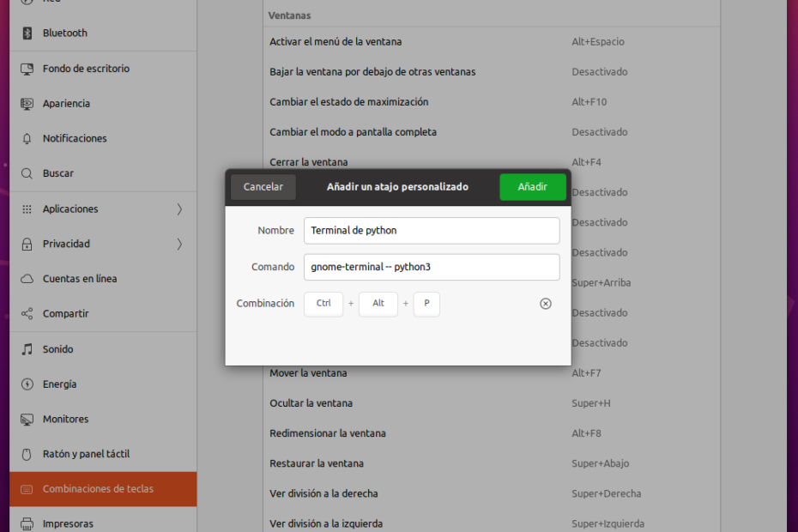Clear the key combination with the X icon
This screenshot has width=798, height=532.
[546, 304]
